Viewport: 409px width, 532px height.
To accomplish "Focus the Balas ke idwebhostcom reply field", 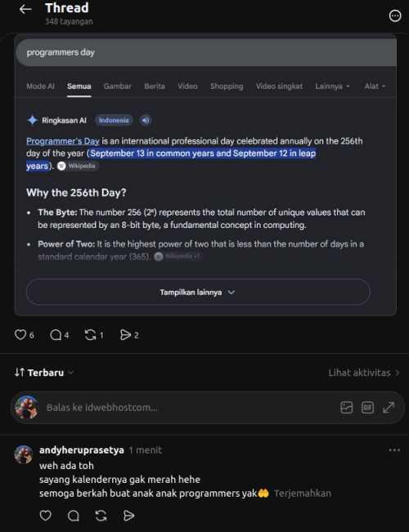I will click(x=191, y=408).
